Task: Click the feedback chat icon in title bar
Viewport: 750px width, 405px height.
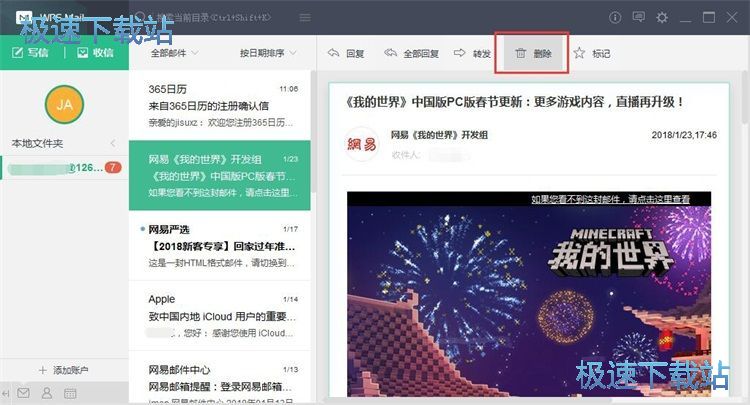Action: 639,18
